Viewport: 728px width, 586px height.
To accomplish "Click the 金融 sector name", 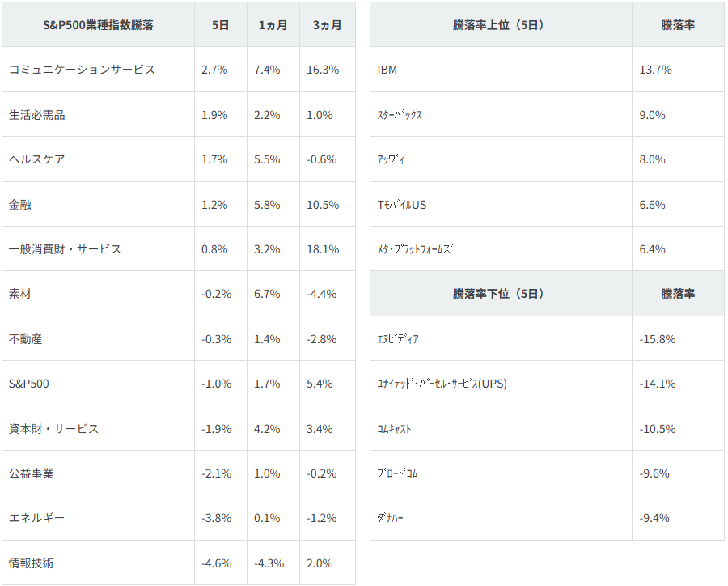I will (20, 205).
